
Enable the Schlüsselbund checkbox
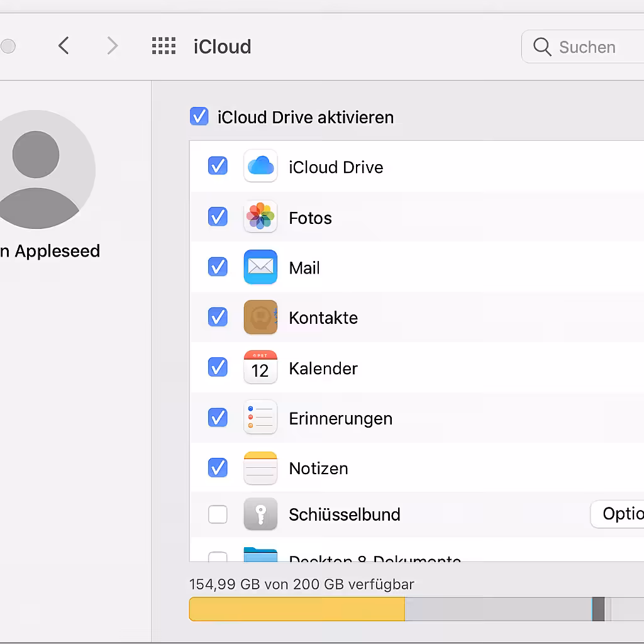point(218,514)
